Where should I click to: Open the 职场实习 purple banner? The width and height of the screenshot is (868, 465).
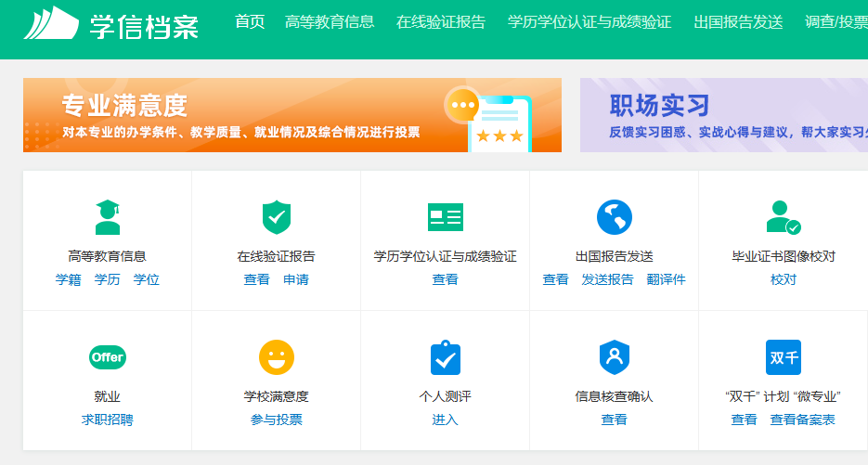[724, 115]
